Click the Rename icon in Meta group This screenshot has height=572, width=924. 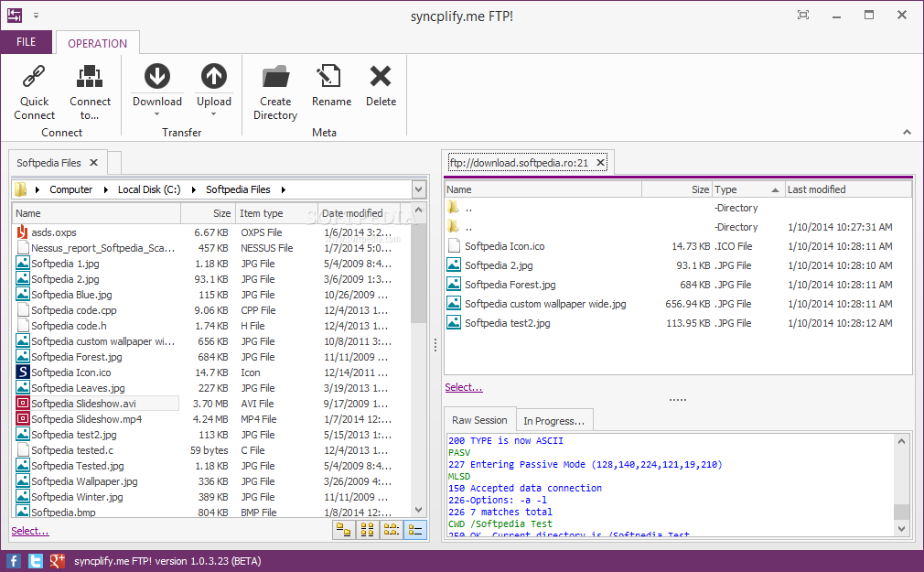pyautogui.click(x=330, y=77)
